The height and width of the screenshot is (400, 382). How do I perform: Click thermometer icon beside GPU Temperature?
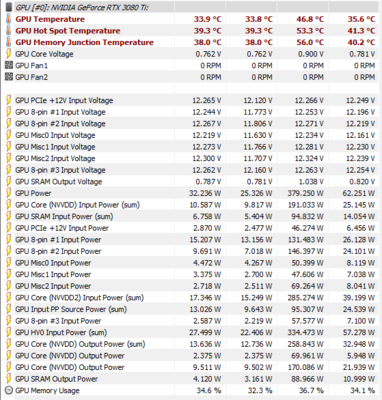9,19
